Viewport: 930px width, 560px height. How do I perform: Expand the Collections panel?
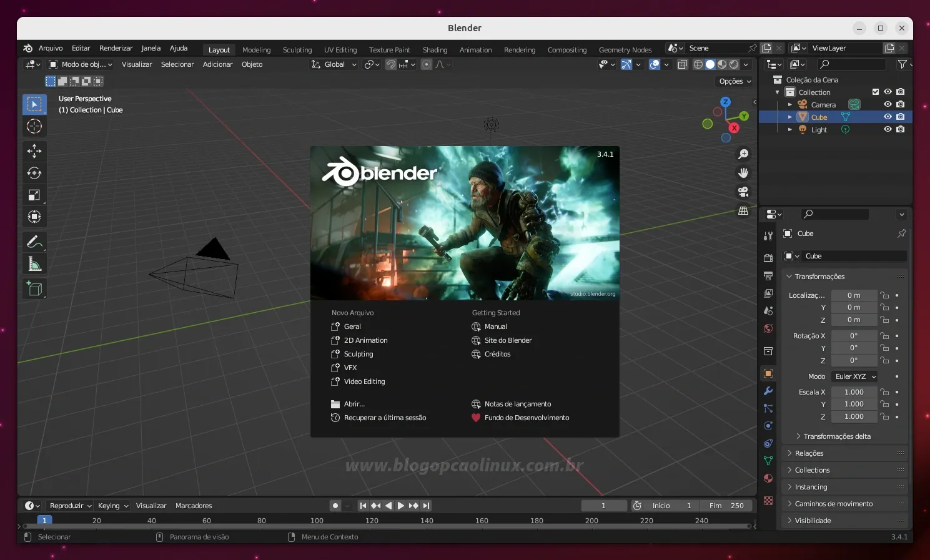coord(844,470)
